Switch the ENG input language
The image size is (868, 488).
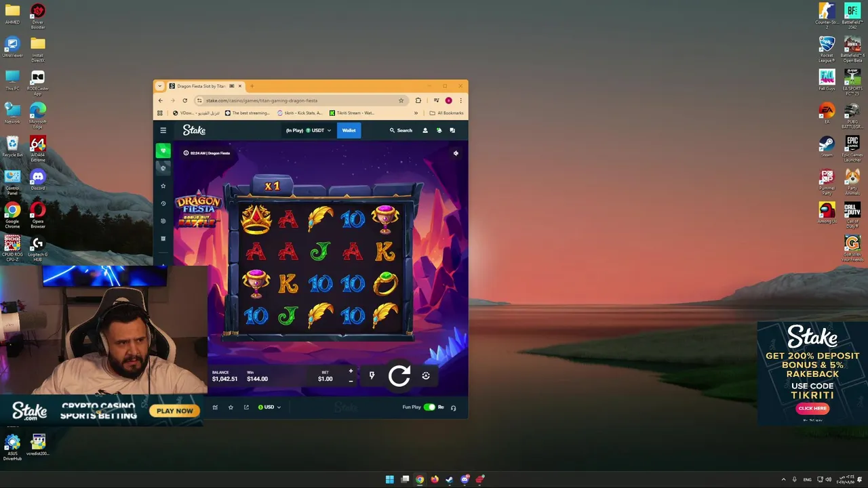click(x=808, y=479)
